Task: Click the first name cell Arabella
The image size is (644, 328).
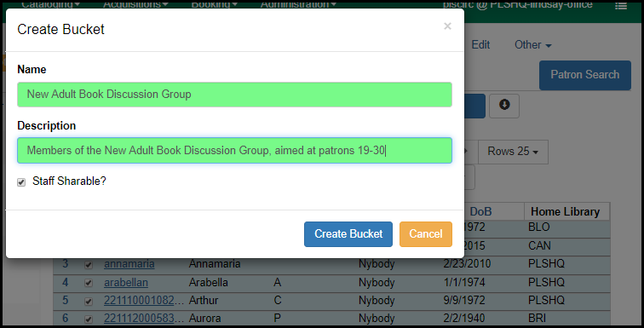Action: 208,283
